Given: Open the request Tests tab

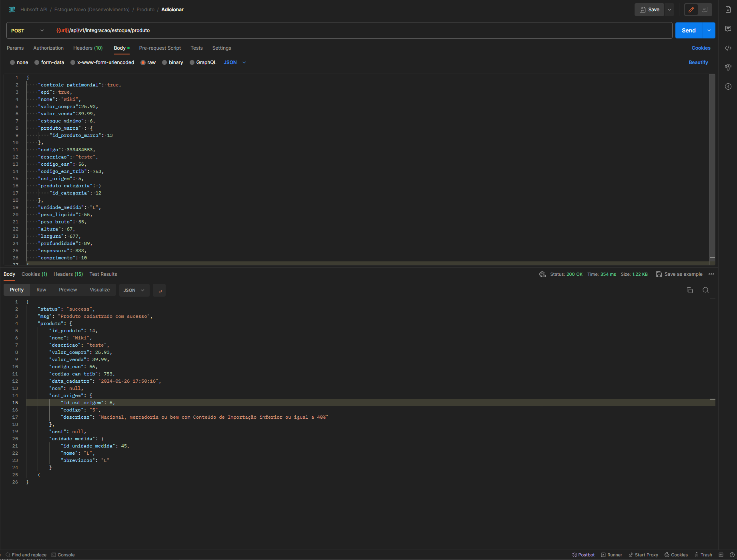Looking at the screenshot, I should pos(196,48).
